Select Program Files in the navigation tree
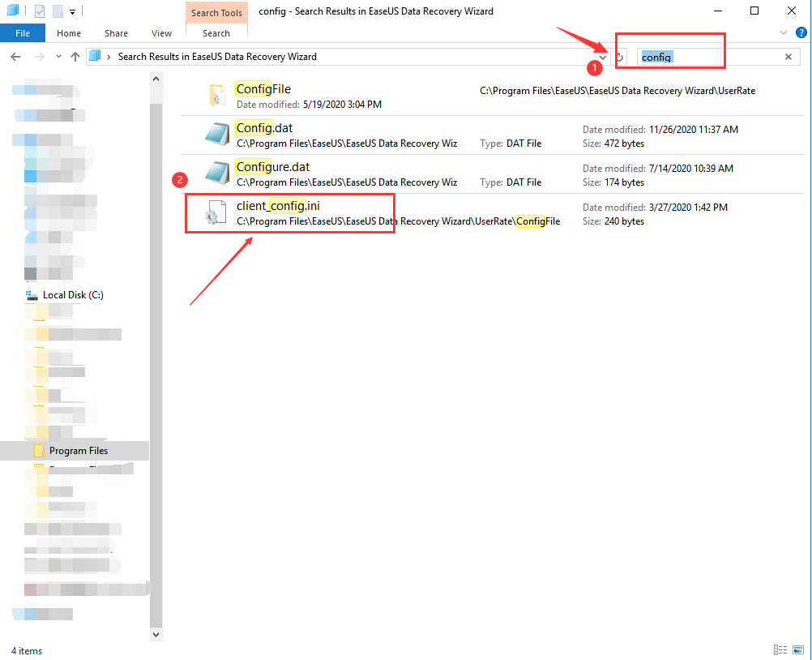The image size is (812, 660). (x=78, y=451)
